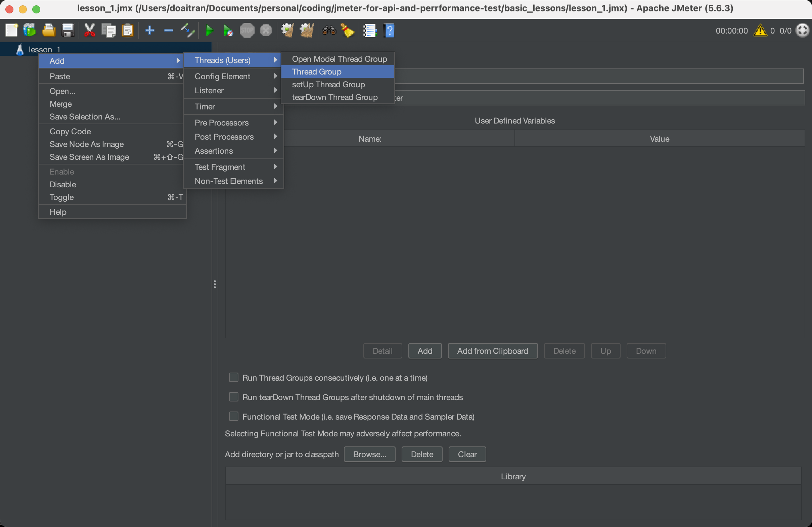
Task: Click the Clear broom and gear icon
Action: pos(287,31)
